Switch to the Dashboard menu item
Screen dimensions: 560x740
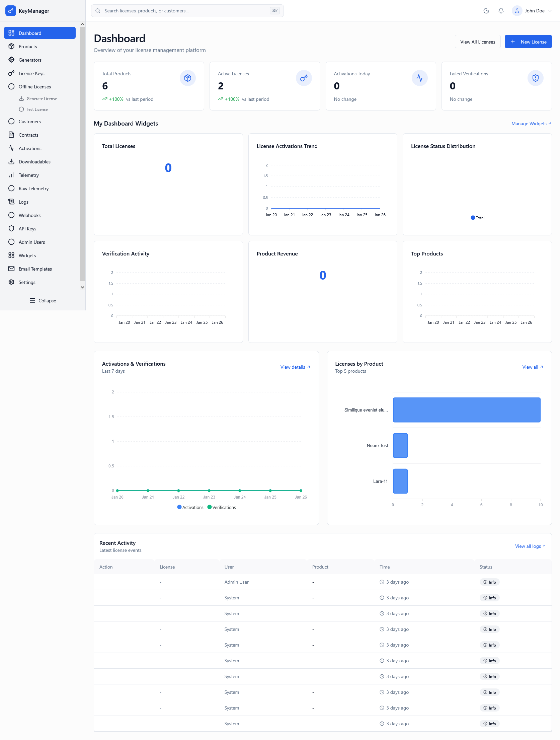click(x=30, y=33)
